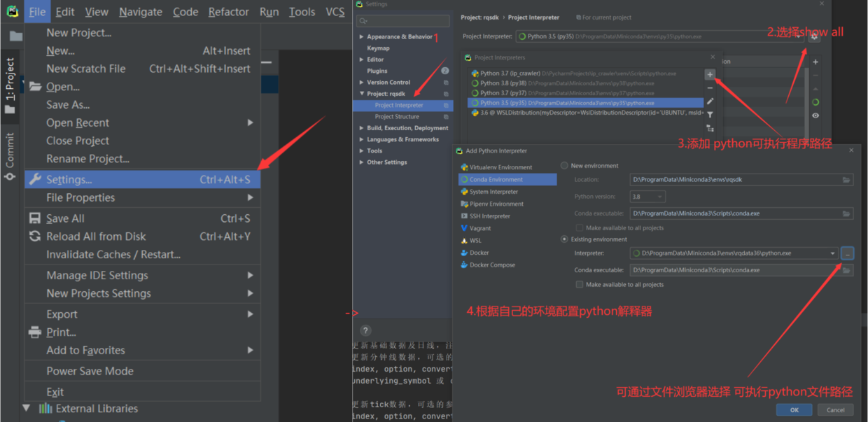Select Project Structure settings page
Viewport: 868px width, 422px height.
click(397, 117)
